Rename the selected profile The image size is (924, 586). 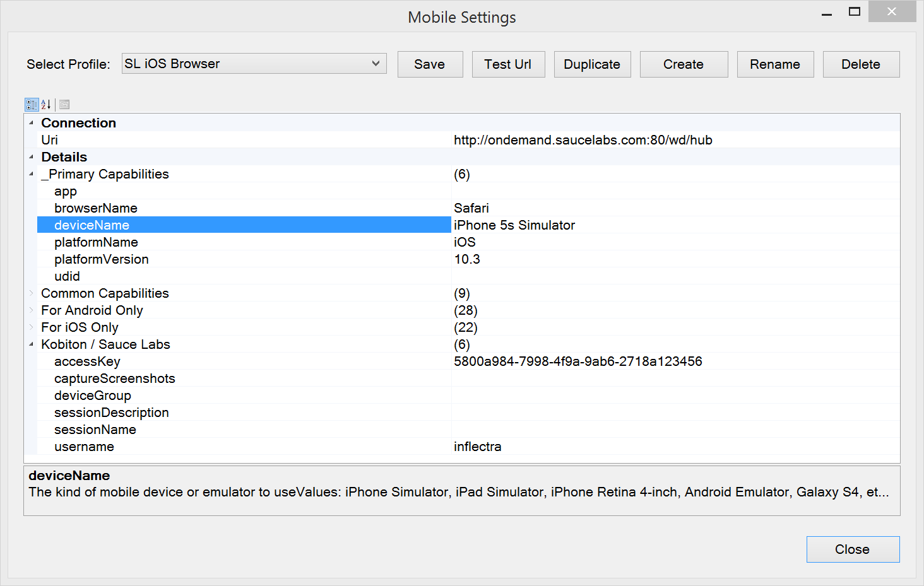[775, 64]
